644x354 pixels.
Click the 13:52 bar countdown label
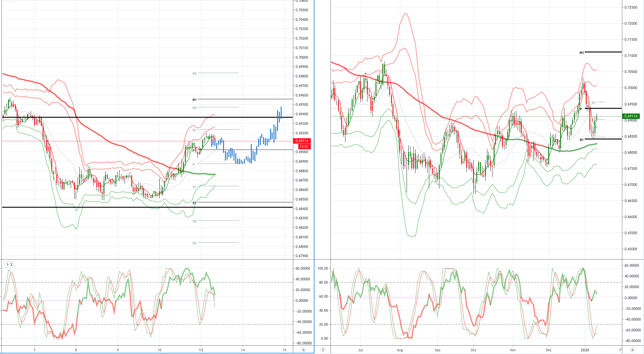coord(304,147)
